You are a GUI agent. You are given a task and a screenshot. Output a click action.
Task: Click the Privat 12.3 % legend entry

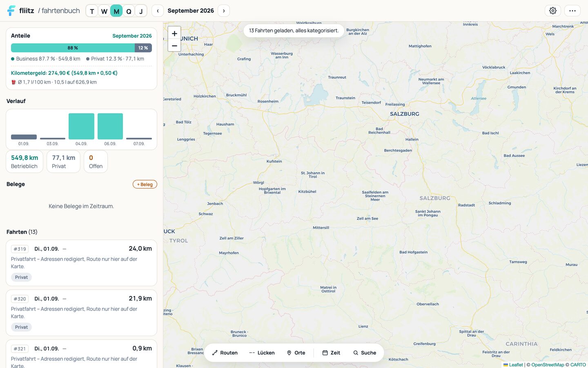click(115, 59)
